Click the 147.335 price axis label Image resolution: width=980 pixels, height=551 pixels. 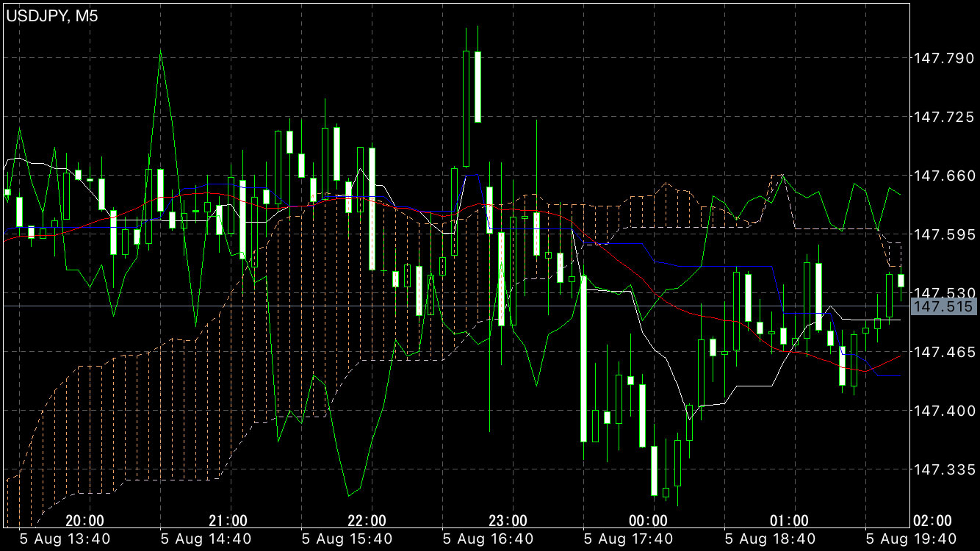pos(943,469)
